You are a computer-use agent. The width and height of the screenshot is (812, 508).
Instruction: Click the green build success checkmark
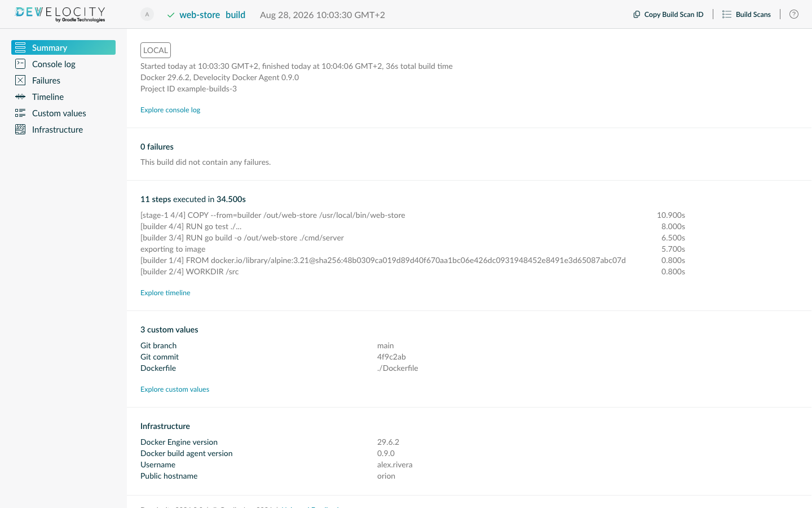tap(171, 15)
